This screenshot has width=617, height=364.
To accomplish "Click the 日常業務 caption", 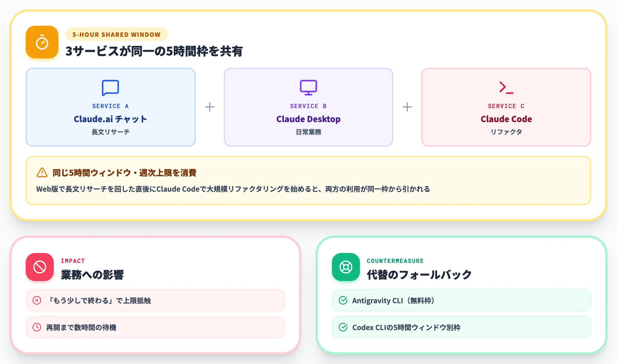I will point(308,132).
